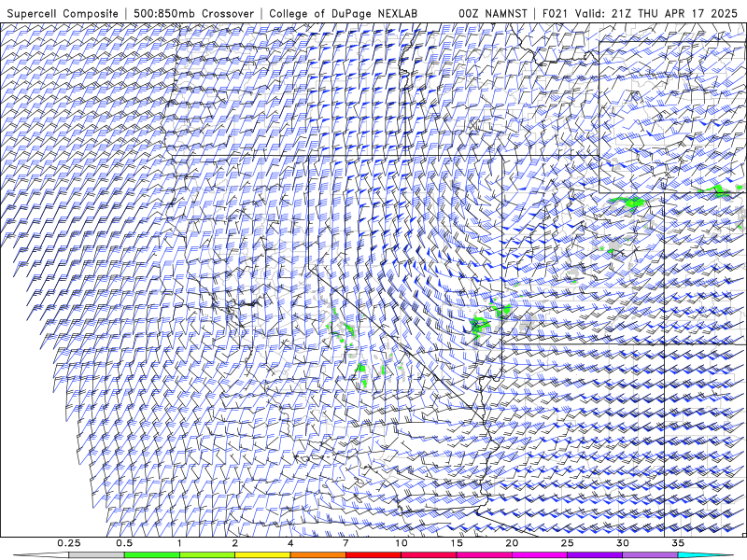Viewport: 747px width, 560px height.
Task: Click the magenta legend swatch between 20 and 25
Action: pos(540,555)
